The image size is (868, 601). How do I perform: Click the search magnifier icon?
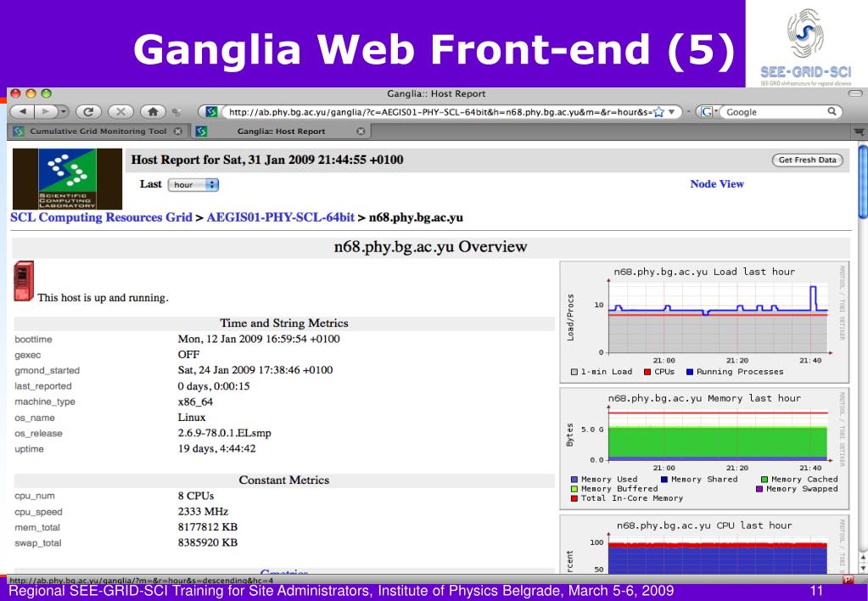pos(832,111)
